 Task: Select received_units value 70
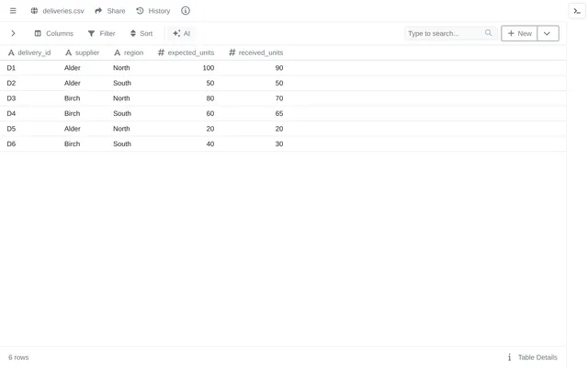(279, 98)
